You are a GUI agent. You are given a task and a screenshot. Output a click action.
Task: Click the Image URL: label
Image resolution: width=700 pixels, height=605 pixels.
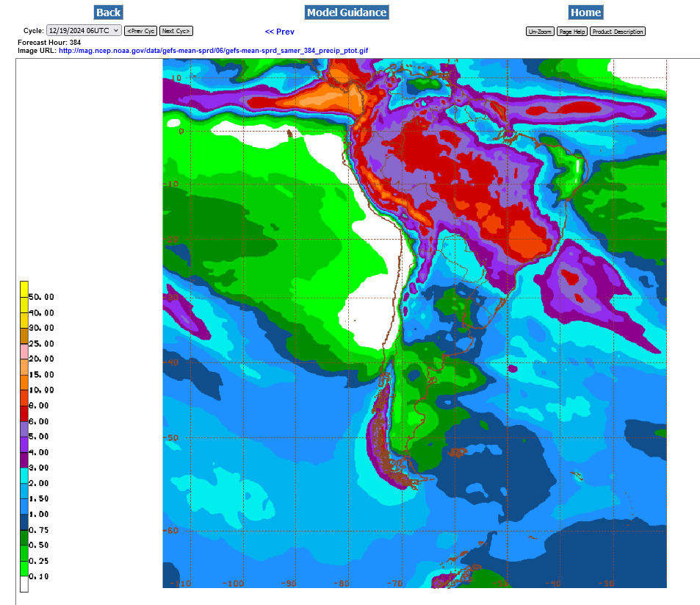(37, 51)
